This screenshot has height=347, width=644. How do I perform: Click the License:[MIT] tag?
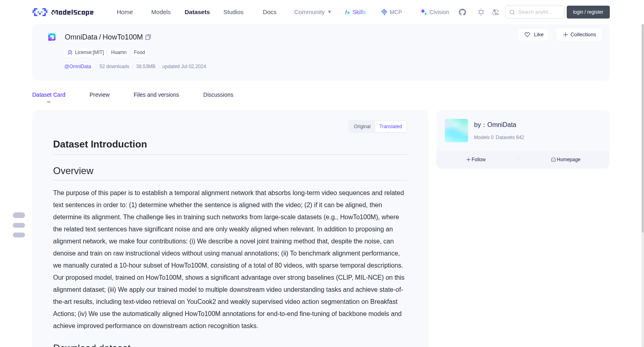click(86, 52)
